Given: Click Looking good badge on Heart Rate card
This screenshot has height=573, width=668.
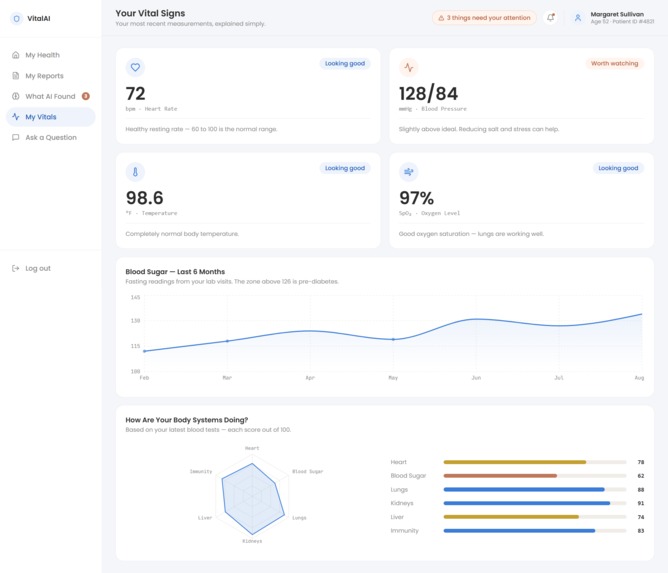Looking at the screenshot, I should coord(345,63).
